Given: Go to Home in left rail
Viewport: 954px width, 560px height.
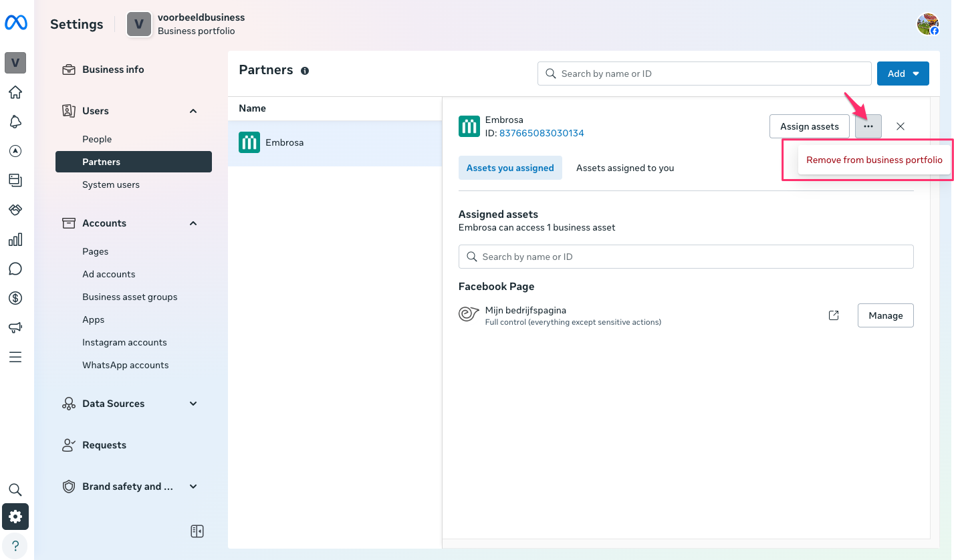Looking at the screenshot, I should (15, 92).
